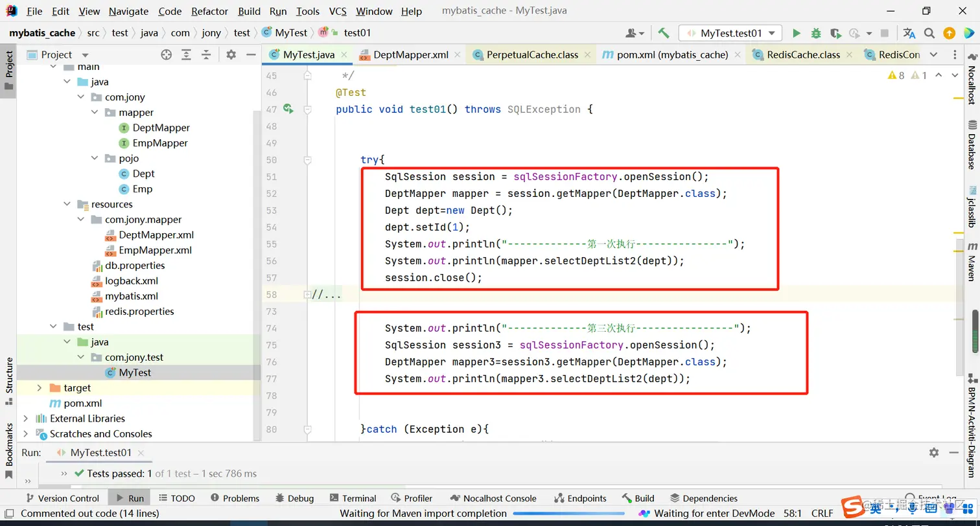The width and height of the screenshot is (980, 526).
Task: Collapse the pojo package in Project tree
Action: [95, 159]
